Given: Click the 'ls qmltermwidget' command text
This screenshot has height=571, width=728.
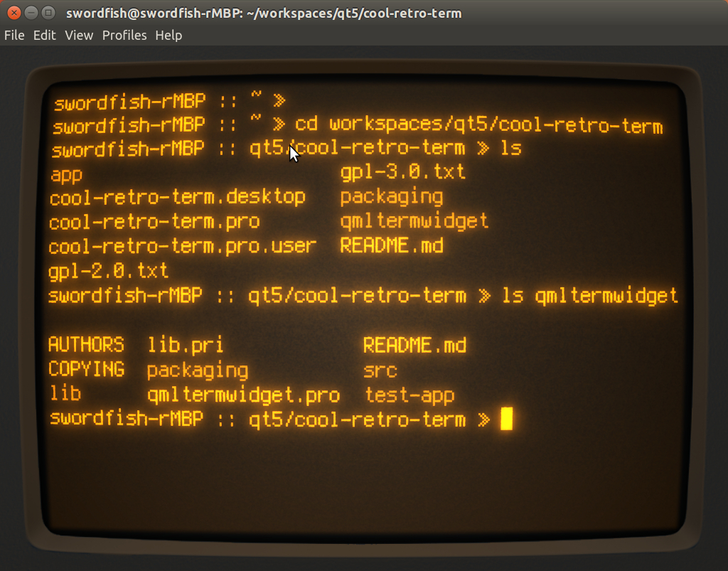Looking at the screenshot, I should (590, 296).
